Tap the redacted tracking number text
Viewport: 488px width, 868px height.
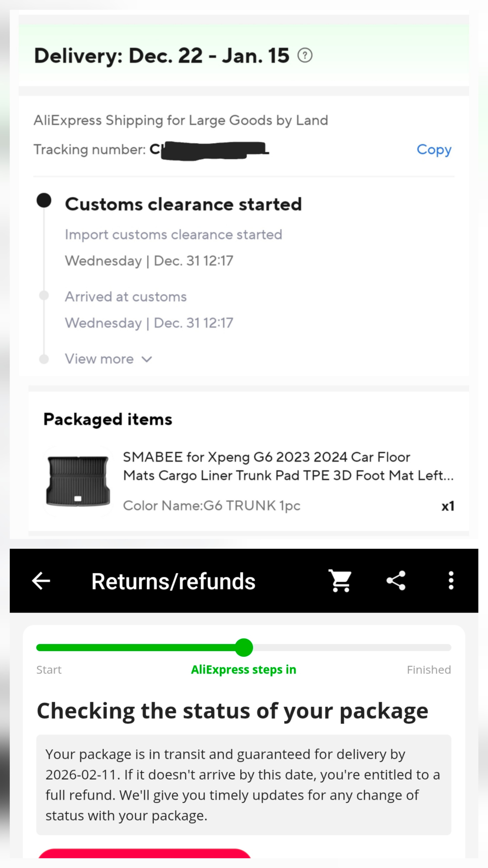(209, 150)
